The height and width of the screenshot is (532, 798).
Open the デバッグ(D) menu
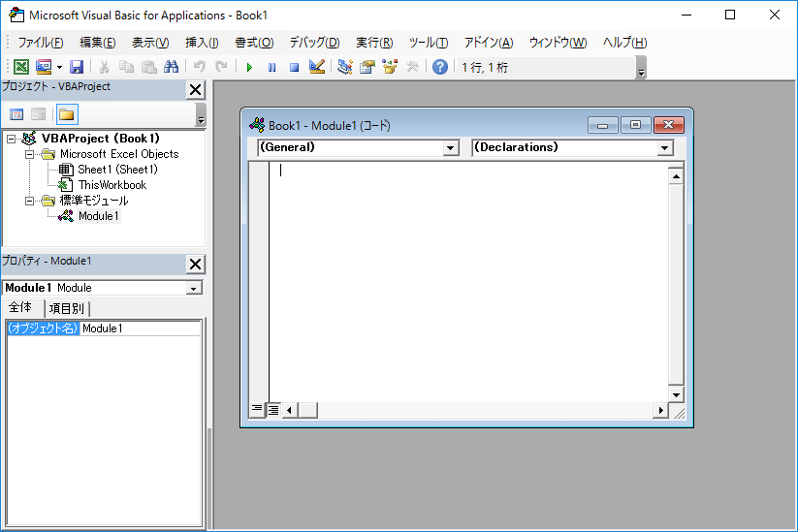pyautogui.click(x=314, y=43)
